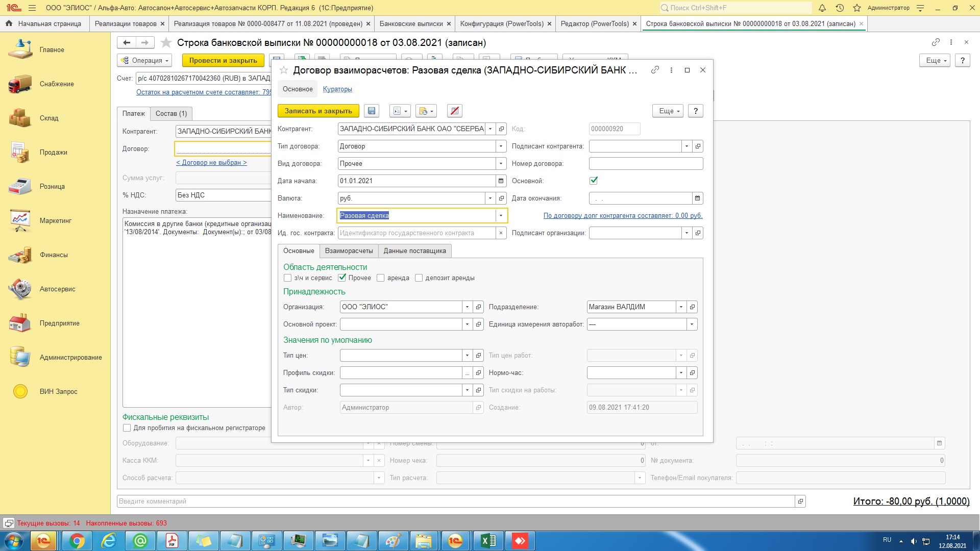Click Провести и закрыть button
Screen dimensions: 980x551
click(223, 60)
